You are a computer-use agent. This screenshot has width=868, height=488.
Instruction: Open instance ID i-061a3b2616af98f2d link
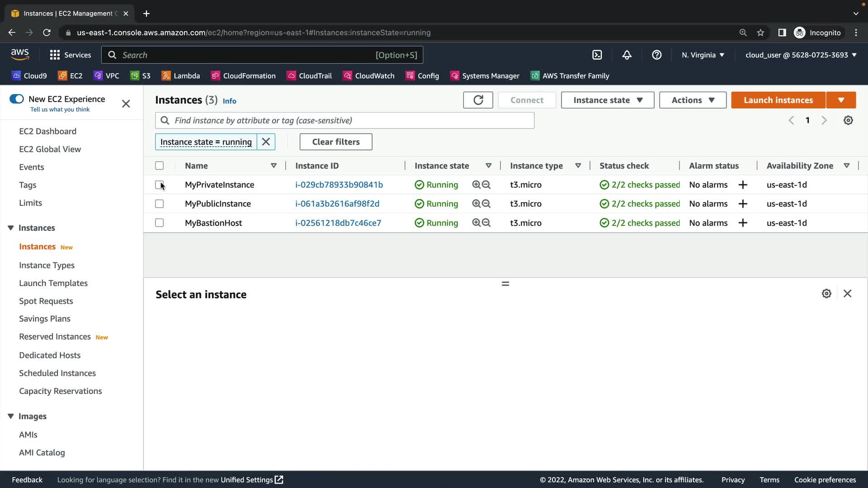coord(337,204)
